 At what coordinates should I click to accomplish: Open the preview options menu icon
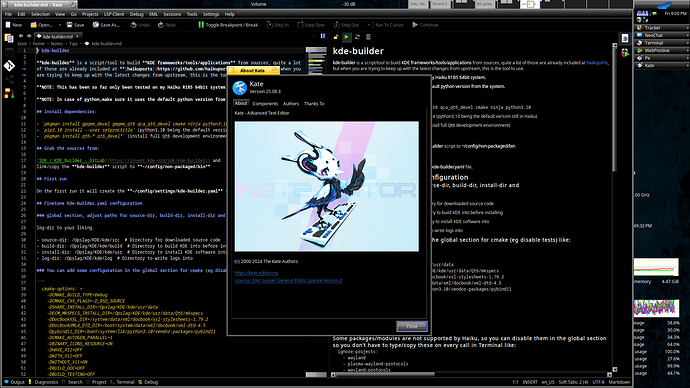coord(368,37)
